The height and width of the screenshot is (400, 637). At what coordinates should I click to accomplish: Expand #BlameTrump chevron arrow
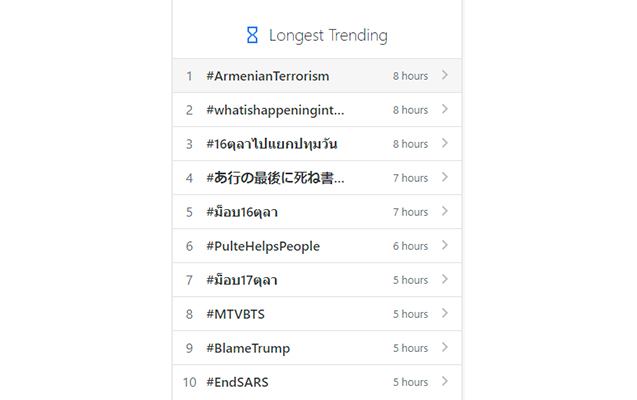(x=445, y=347)
